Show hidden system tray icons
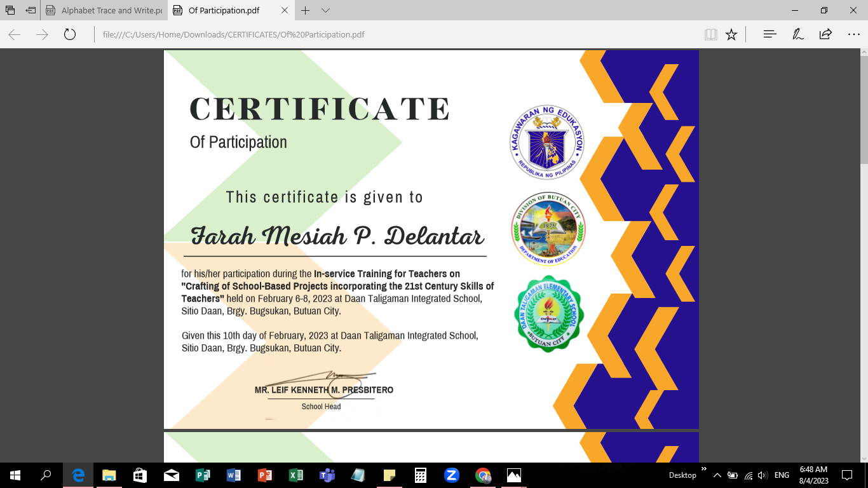This screenshot has width=868, height=488. (x=717, y=475)
